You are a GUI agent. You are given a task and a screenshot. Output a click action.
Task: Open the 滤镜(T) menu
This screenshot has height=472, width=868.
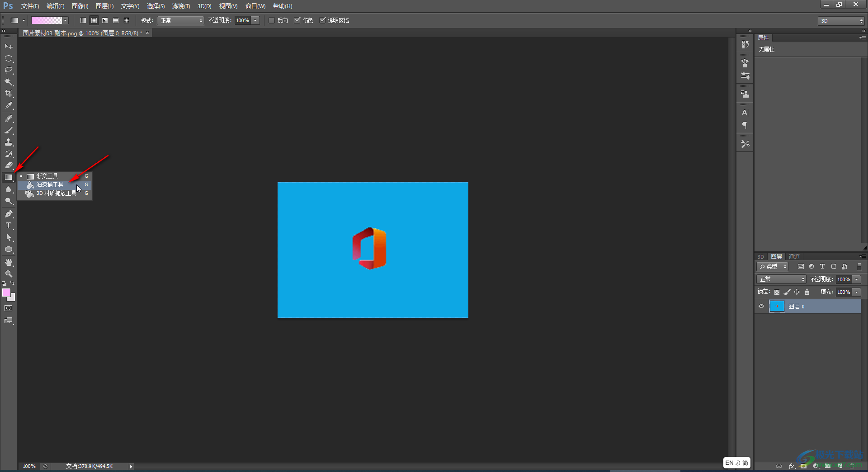point(181,6)
